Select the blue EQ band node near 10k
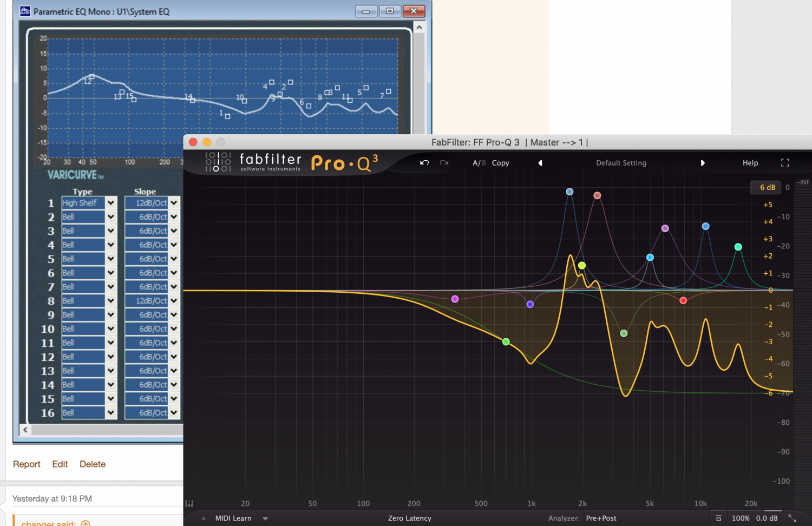The height and width of the screenshot is (526, 812). [x=705, y=226]
